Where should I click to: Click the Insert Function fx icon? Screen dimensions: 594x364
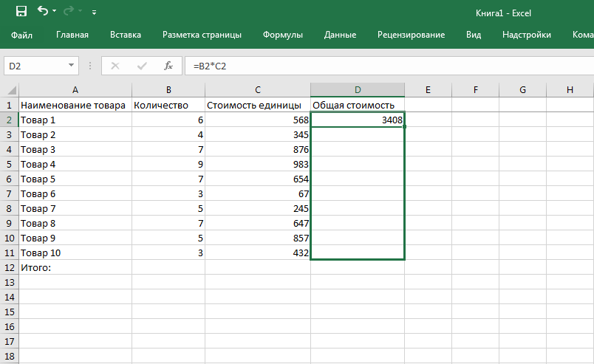coord(168,66)
